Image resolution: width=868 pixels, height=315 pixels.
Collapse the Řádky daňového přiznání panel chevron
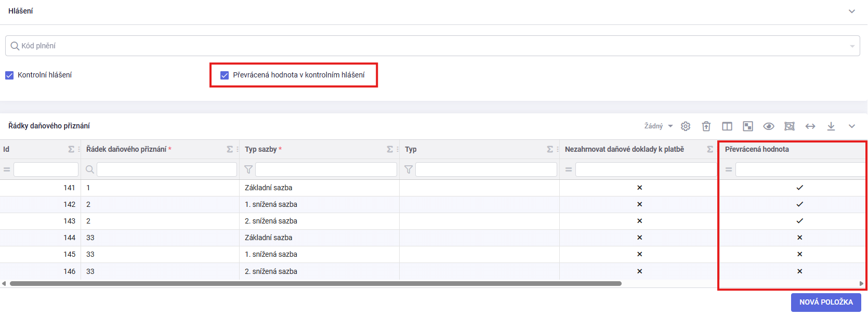click(x=852, y=126)
